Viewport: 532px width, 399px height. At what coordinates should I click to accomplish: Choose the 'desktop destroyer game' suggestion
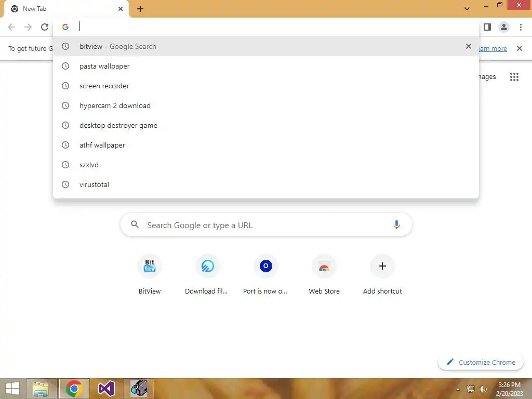click(266, 125)
